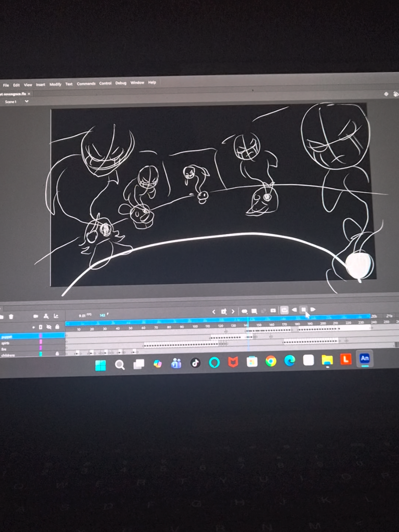The height and width of the screenshot is (532, 399).
Task: Close the revengnce.fla document tab
Action: coord(29,94)
